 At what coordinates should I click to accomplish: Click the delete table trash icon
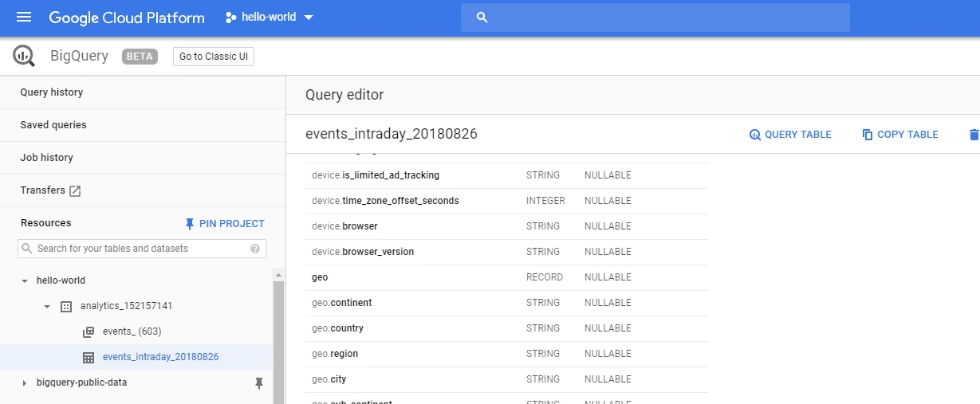(974, 135)
